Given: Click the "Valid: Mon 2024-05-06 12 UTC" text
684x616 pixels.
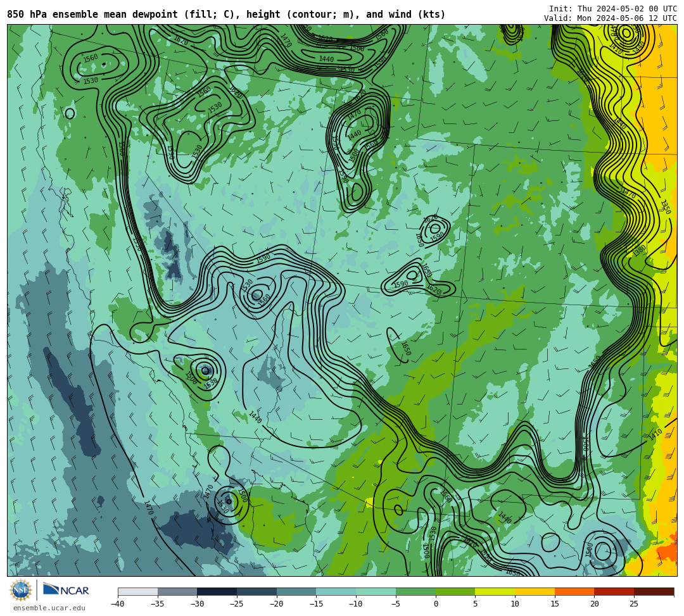Looking at the screenshot, I should (611, 18).
